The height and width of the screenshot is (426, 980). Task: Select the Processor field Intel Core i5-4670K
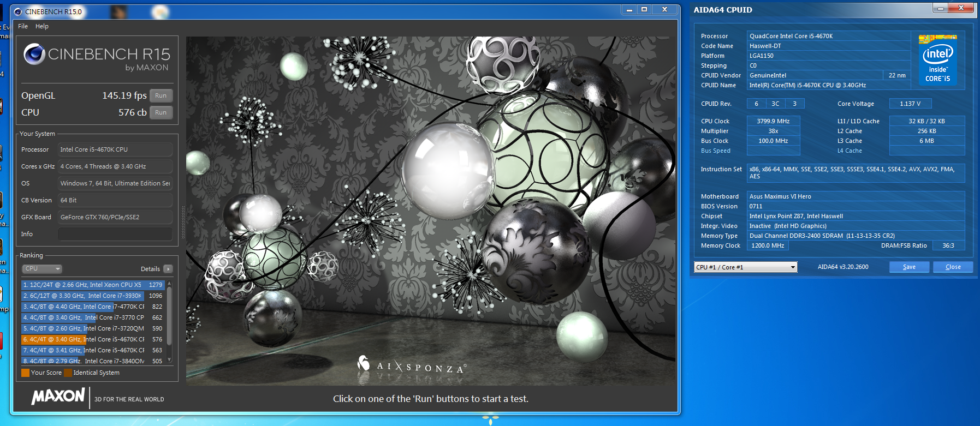[x=115, y=149]
